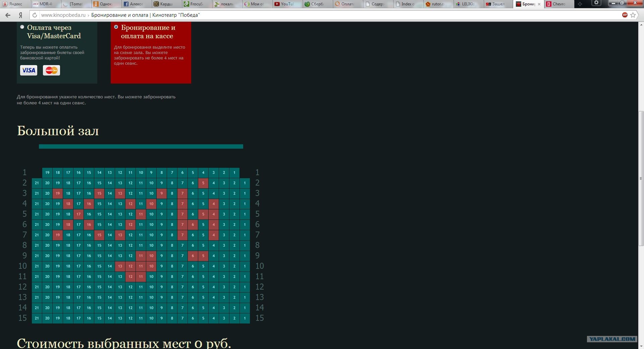This screenshot has height=349, width=644.
Task: Click the 'Бронирование и оплата на кассе' heading
Action: [148, 32]
